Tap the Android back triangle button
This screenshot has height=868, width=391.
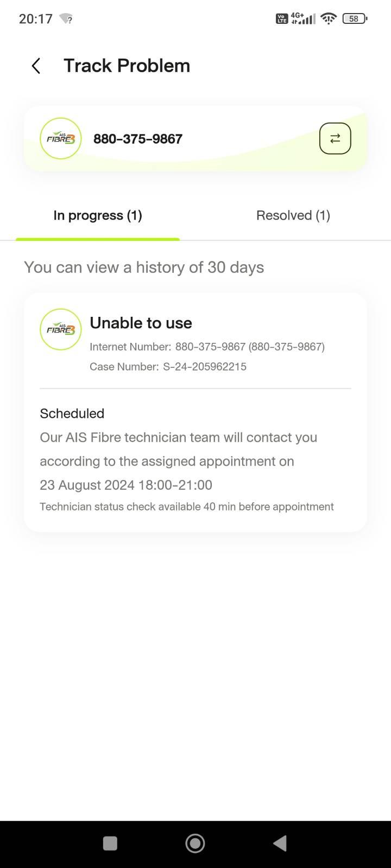[280, 843]
